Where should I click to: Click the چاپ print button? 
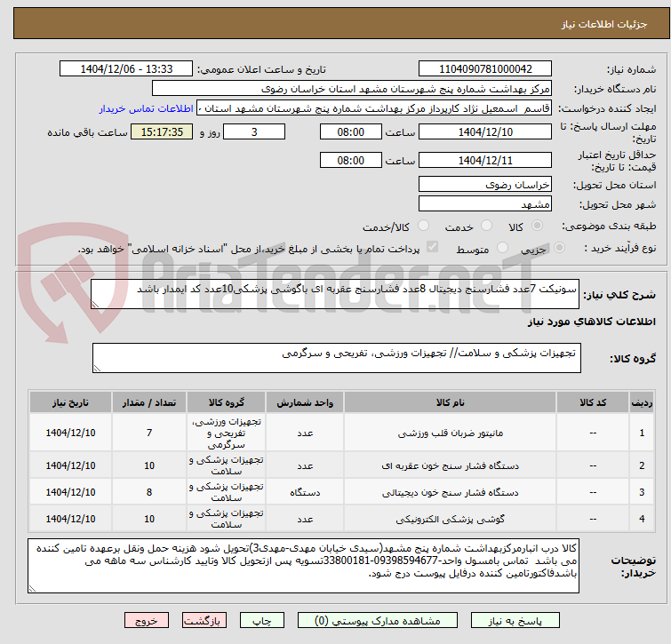262,621
